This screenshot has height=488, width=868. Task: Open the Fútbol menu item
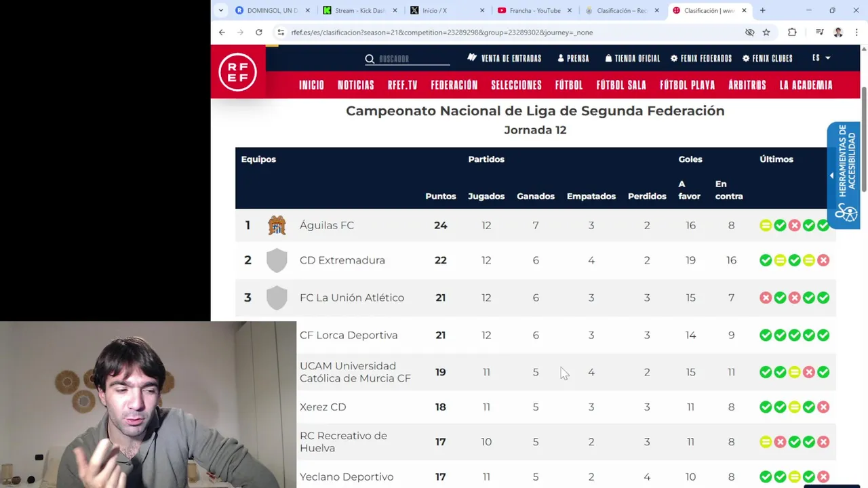[569, 85]
